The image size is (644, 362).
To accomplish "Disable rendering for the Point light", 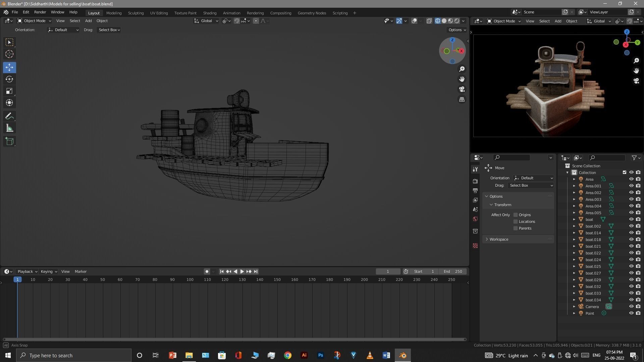I will 638,313.
